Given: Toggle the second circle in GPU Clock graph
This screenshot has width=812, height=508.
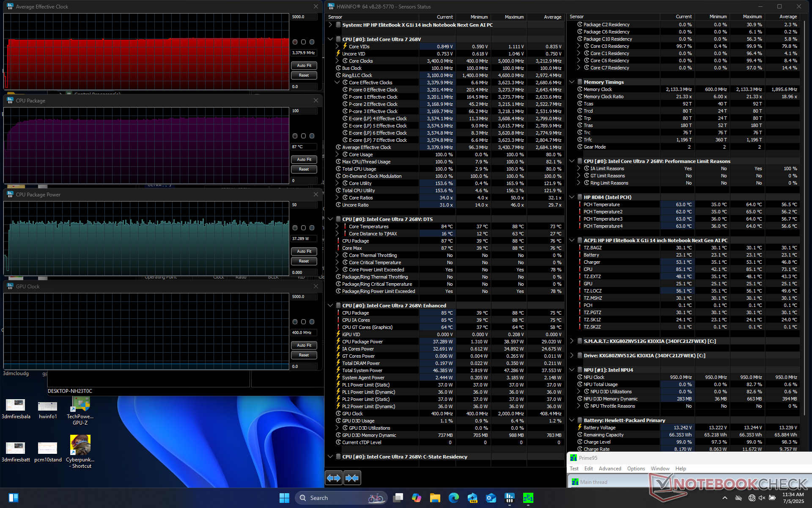Looking at the screenshot, I should coord(303,322).
